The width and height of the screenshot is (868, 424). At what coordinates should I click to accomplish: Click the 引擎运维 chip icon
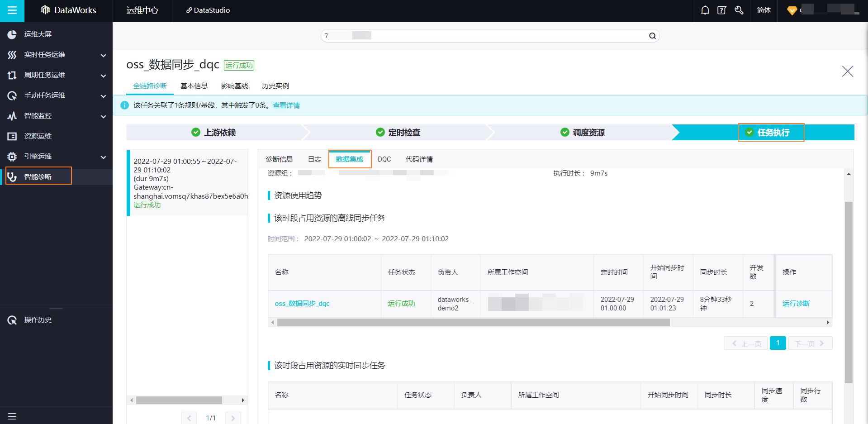click(12, 157)
